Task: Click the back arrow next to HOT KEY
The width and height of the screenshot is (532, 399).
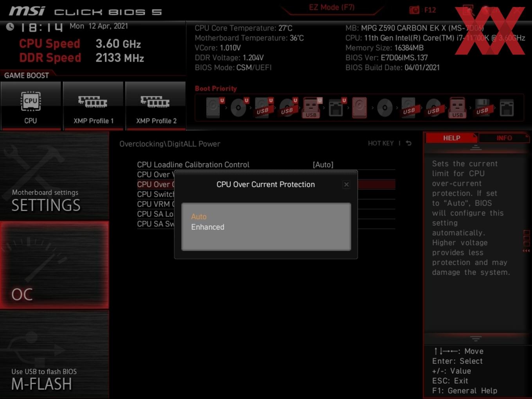Action: [409, 143]
